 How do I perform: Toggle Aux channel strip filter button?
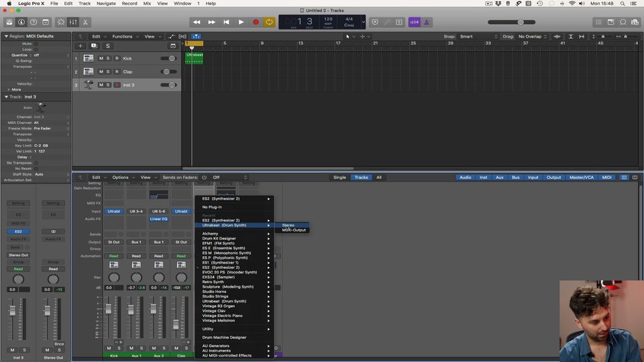point(499,177)
